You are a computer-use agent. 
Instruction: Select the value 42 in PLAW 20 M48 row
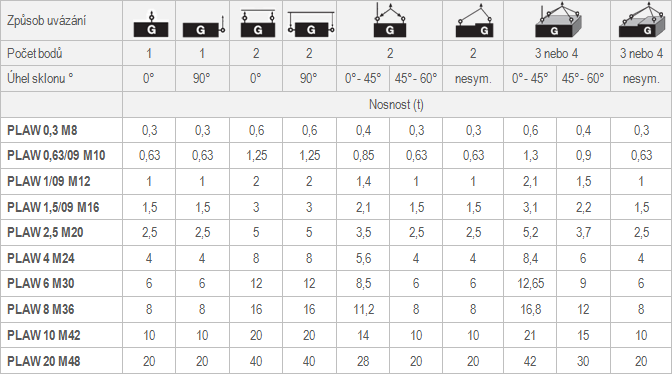click(530, 361)
